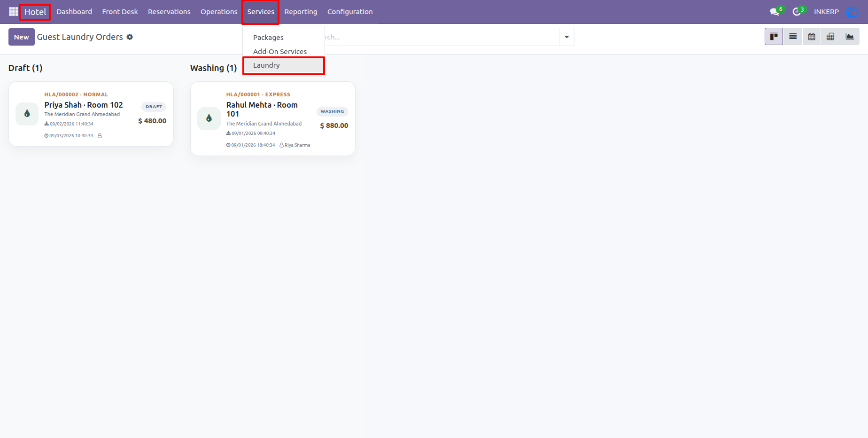Switch to Calendar view
The height and width of the screenshot is (438, 868).
click(812, 37)
